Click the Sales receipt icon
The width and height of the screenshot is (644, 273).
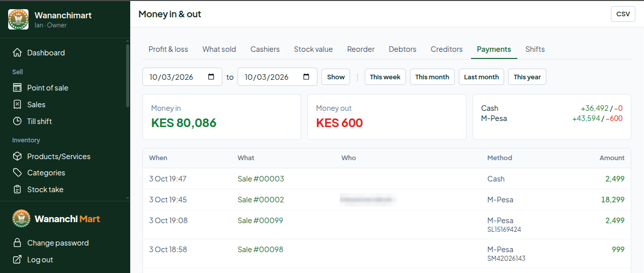coord(17,105)
